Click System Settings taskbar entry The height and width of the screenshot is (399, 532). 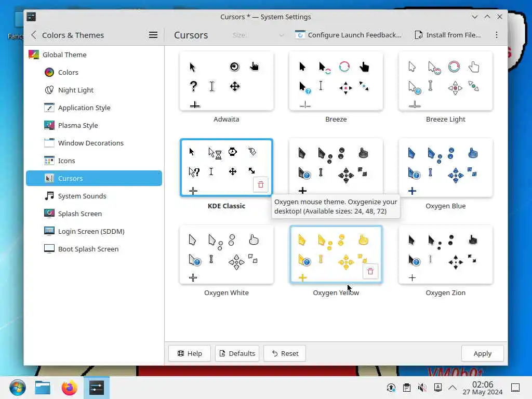click(x=96, y=388)
